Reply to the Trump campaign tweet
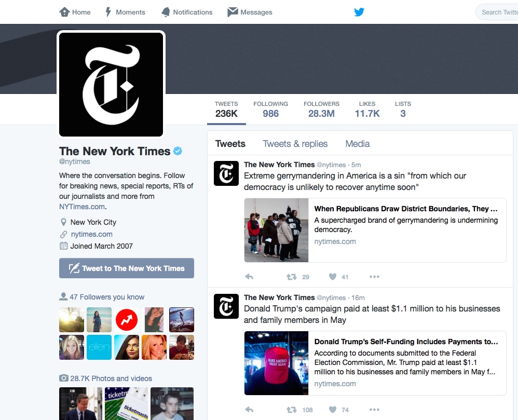 pyautogui.click(x=249, y=410)
